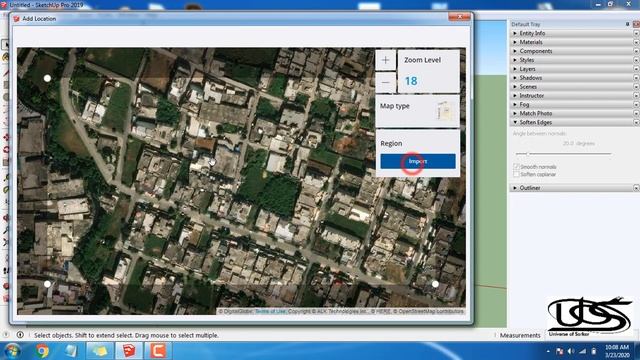Import the selected map region

[418, 161]
